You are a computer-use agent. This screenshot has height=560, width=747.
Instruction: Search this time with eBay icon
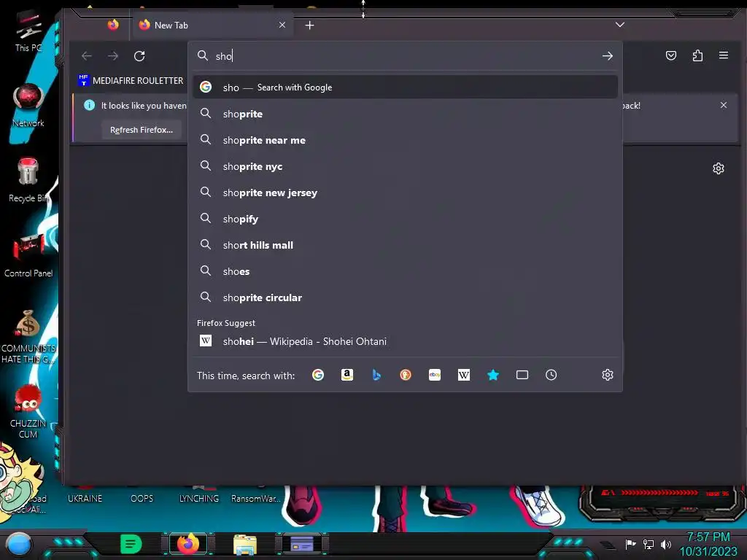[435, 376]
